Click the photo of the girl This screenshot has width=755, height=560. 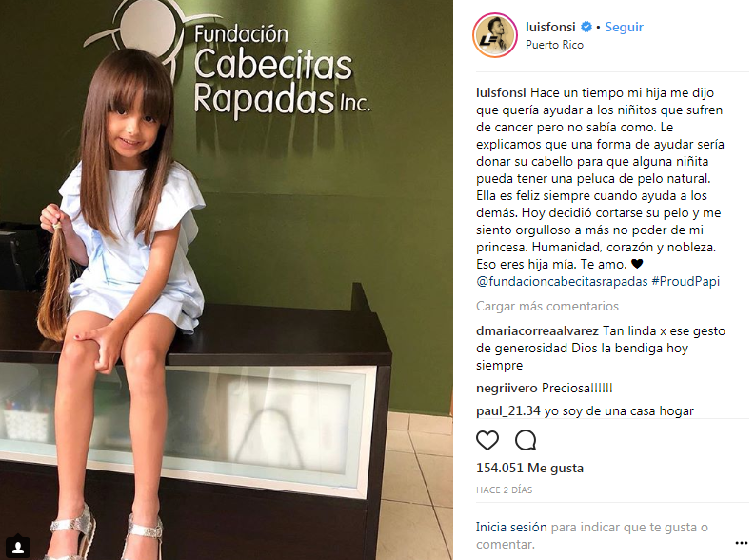tap(227, 280)
